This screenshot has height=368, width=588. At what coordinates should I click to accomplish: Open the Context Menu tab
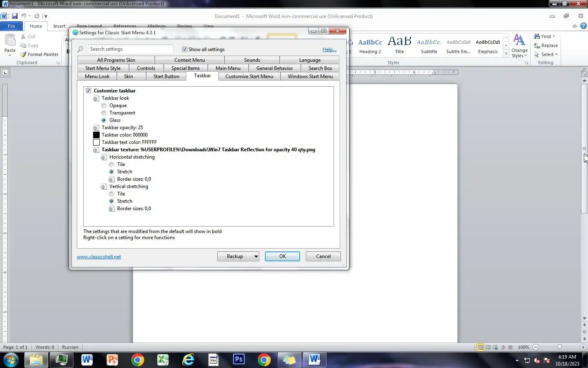click(189, 60)
